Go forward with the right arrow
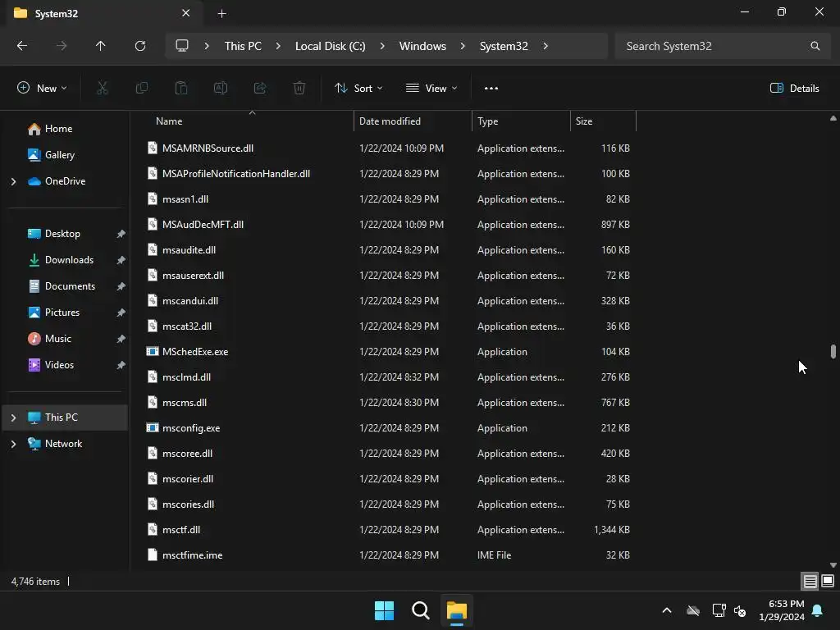840x630 pixels. [x=62, y=46]
